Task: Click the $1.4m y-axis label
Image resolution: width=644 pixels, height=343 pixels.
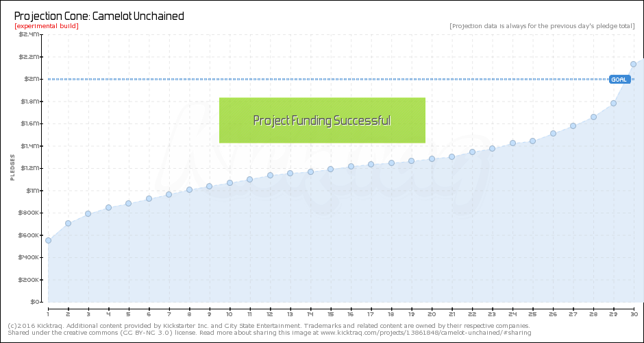Action: [x=30, y=146]
